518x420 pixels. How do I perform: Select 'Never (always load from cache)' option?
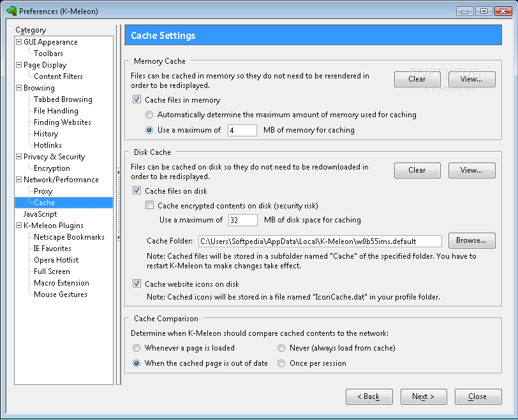click(281, 348)
